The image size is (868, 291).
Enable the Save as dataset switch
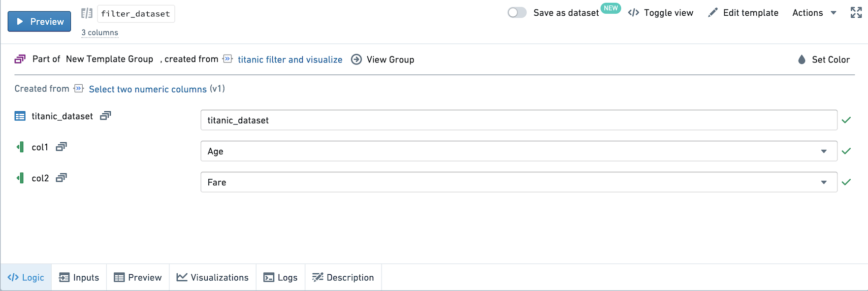click(x=517, y=13)
